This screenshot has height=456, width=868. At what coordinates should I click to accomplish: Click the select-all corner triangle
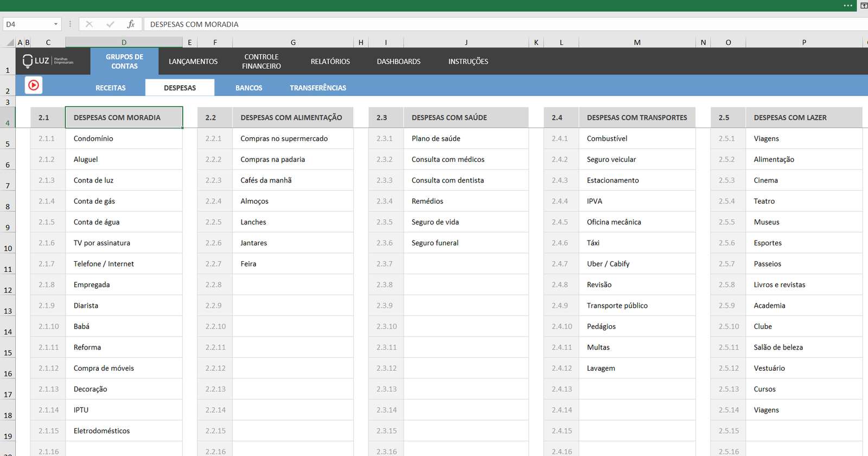point(10,42)
